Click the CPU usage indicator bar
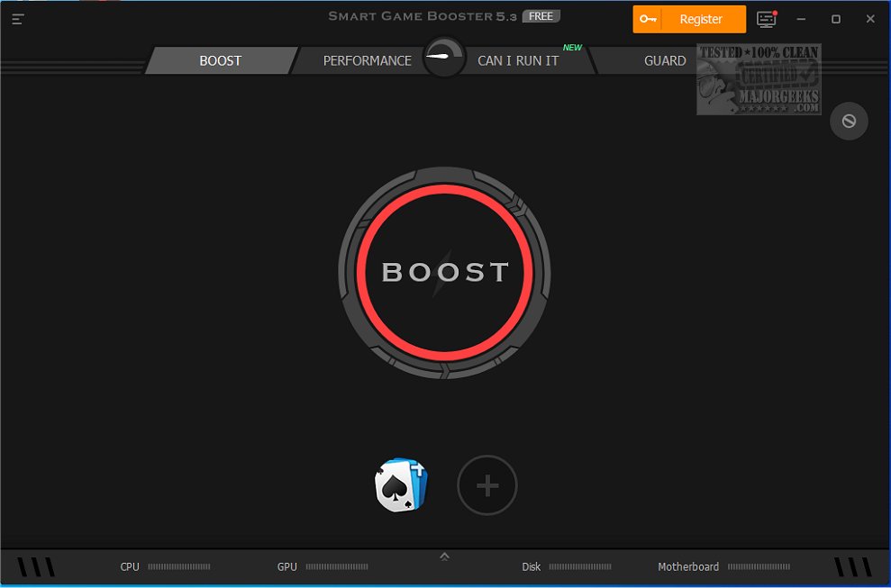This screenshot has height=588, width=891. [179, 566]
